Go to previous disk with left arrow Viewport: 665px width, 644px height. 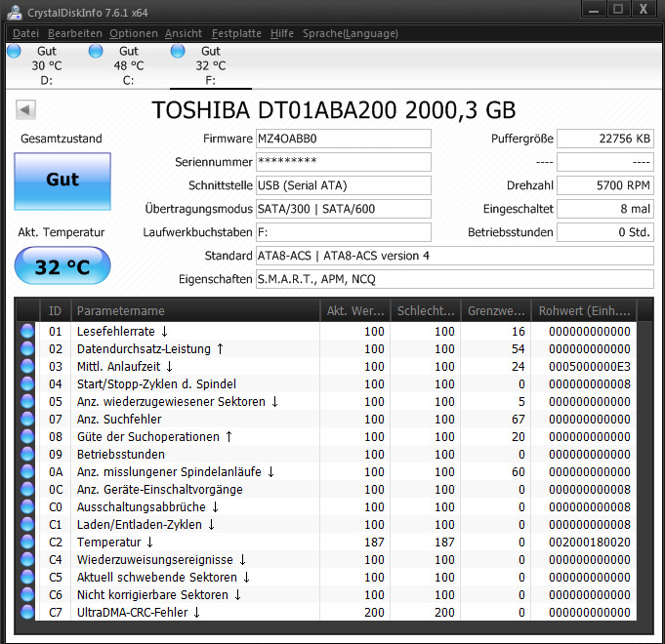tap(25, 110)
